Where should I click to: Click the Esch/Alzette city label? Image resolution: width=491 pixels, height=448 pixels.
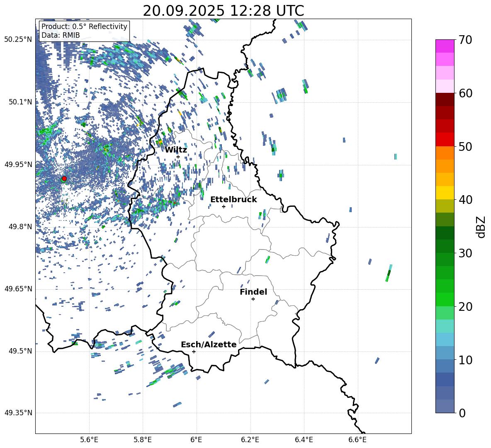coord(209,344)
